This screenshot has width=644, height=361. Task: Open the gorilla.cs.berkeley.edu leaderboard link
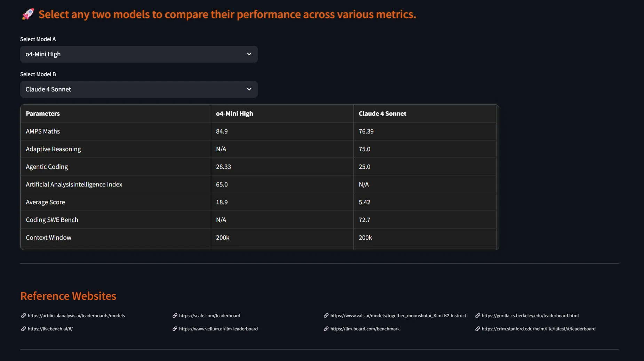coord(530,316)
